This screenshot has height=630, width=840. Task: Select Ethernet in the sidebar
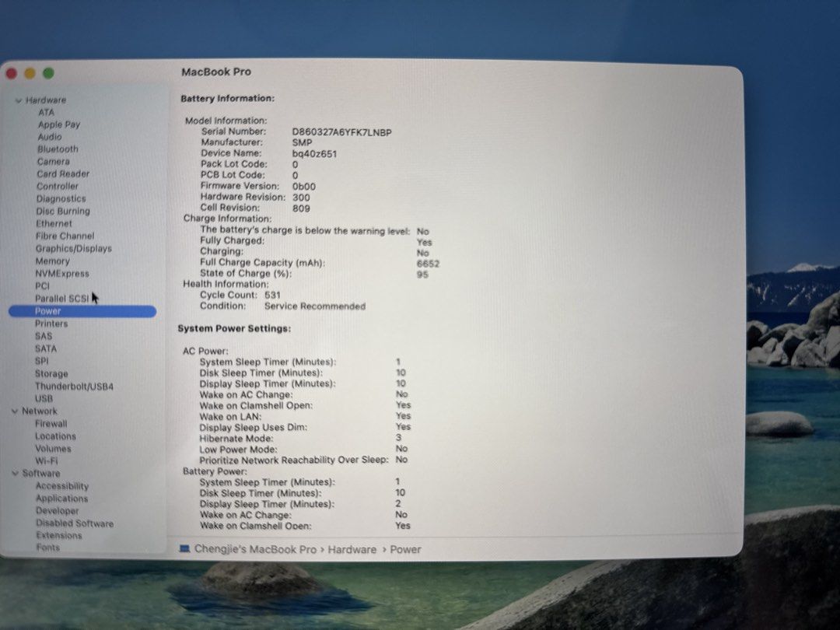[54, 223]
